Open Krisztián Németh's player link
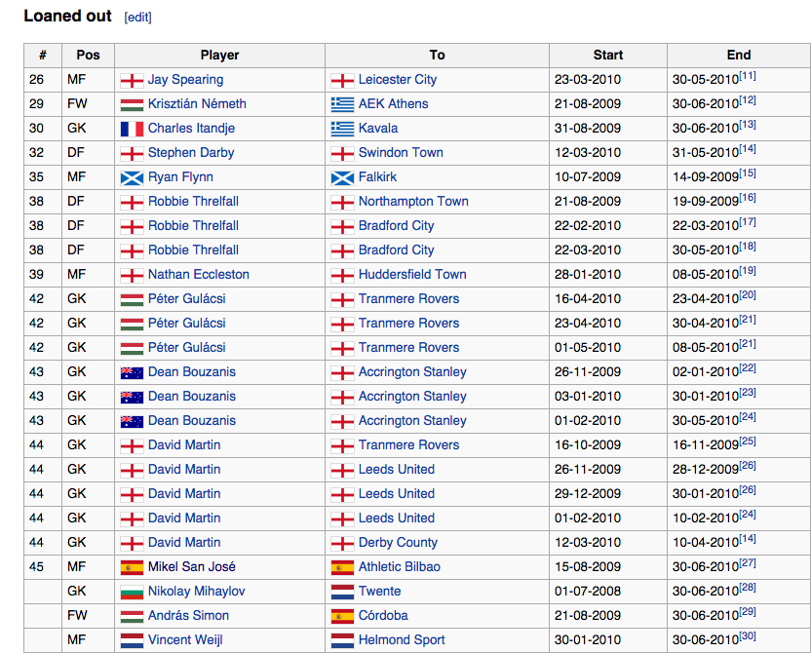812x653 pixels. pyautogui.click(x=197, y=104)
